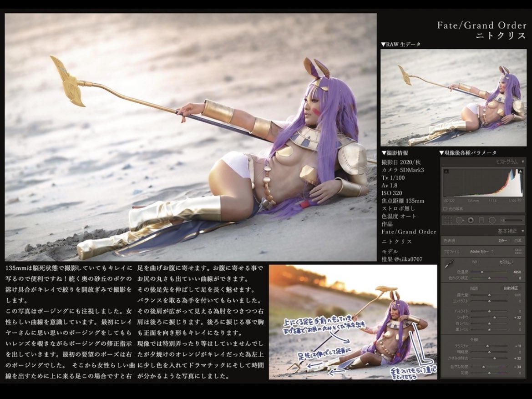Click the '外観' section label

tap(474, 339)
